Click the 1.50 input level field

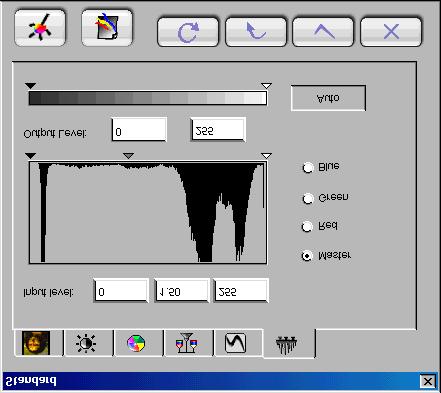click(182, 291)
